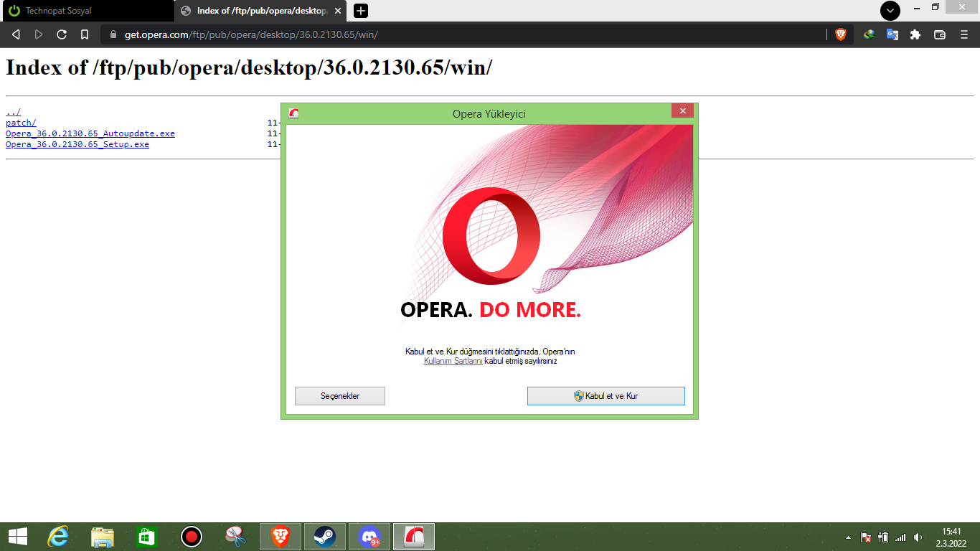Image resolution: width=980 pixels, height=551 pixels.
Task: Select the Index of /ftp/pub/opera/desktop tab
Action: [x=261, y=11]
